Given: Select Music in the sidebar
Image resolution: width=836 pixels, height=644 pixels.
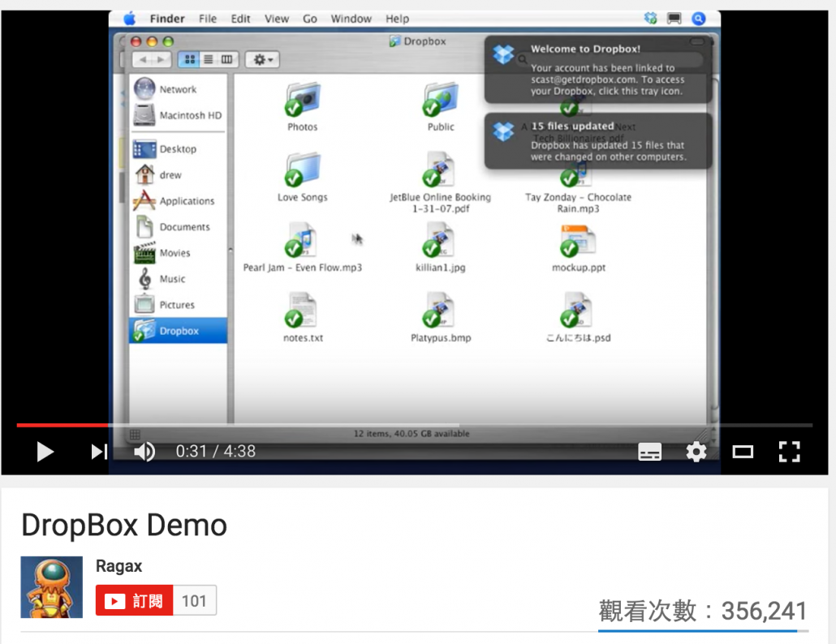Looking at the screenshot, I should click(x=178, y=278).
